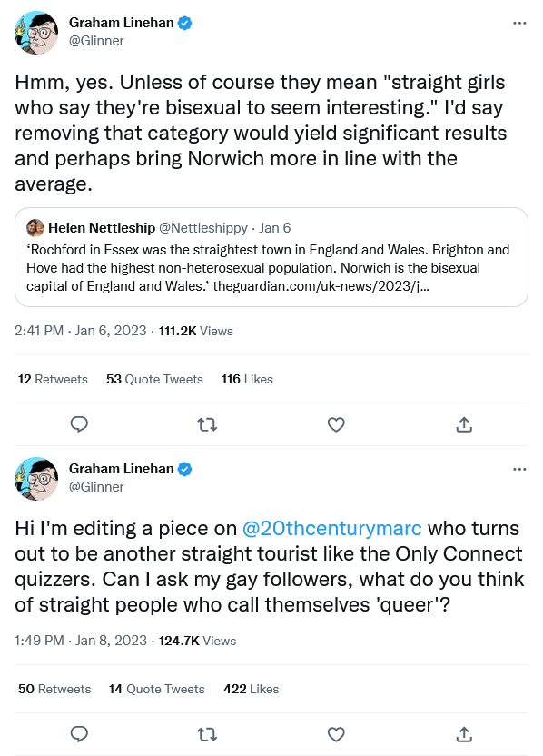
Task: Open more options on the first tweet
Action: pyautogui.click(x=519, y=22)
